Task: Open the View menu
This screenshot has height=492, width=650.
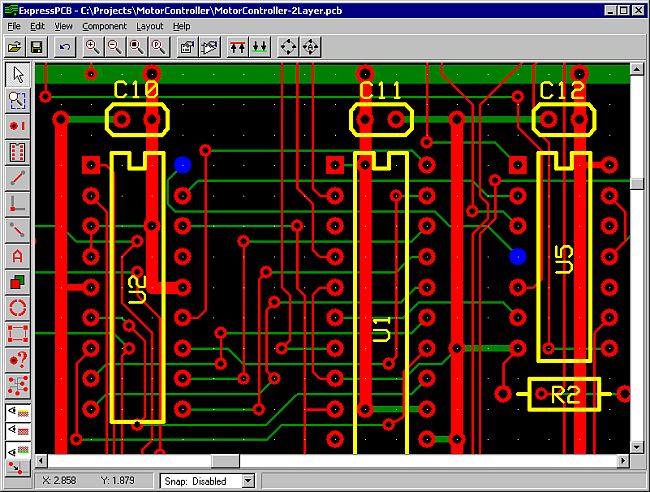Action: 63,26
